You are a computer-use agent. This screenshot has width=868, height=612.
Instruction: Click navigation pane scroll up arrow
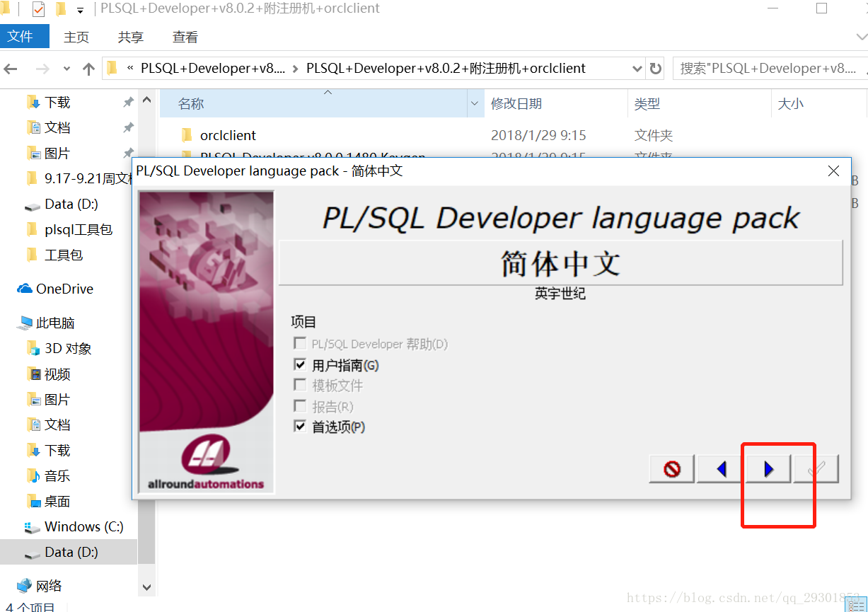point(146,99)
